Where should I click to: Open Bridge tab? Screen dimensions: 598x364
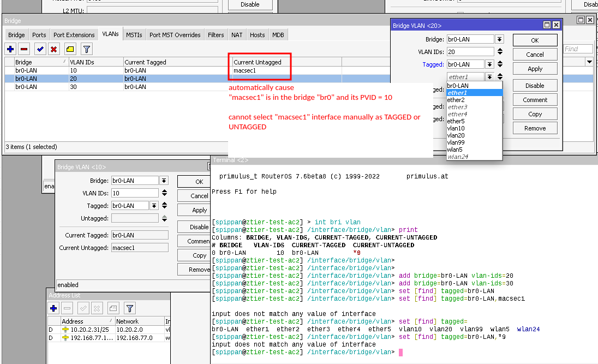point(16,35)
